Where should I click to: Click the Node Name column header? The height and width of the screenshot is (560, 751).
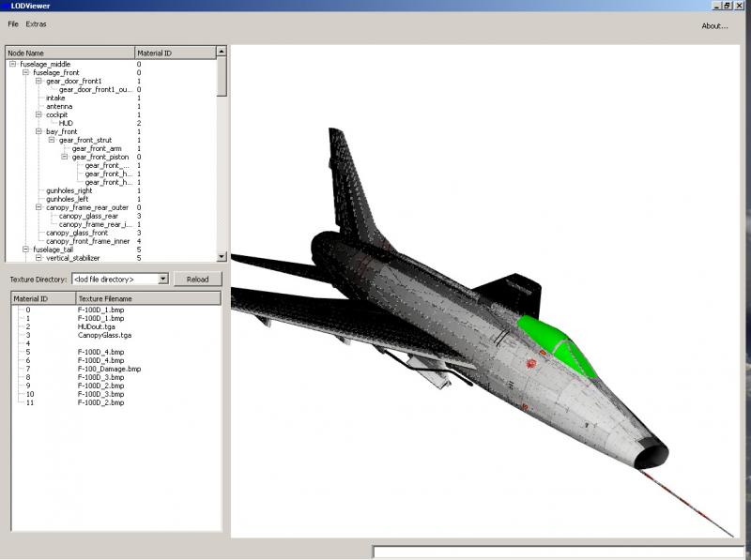click(69, 53)
